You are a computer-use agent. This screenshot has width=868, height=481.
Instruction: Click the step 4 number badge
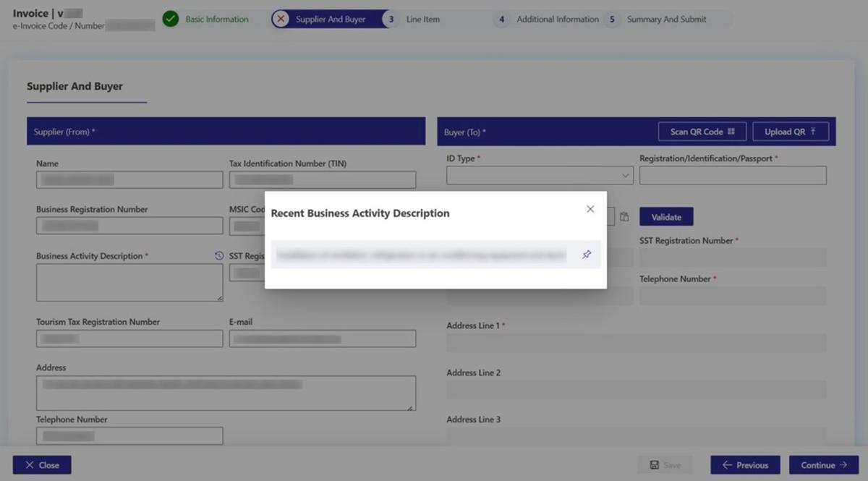[501, 20]
